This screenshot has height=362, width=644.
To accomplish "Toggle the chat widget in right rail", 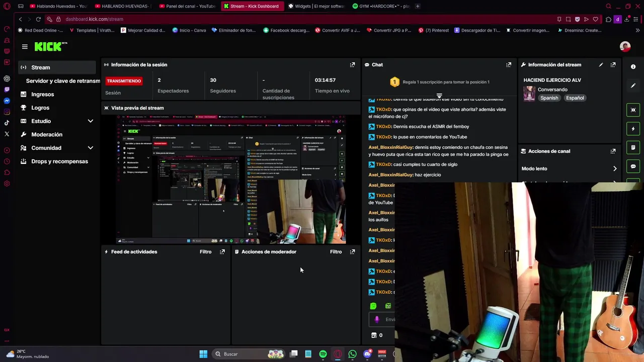I will click(x=633, y=166).
